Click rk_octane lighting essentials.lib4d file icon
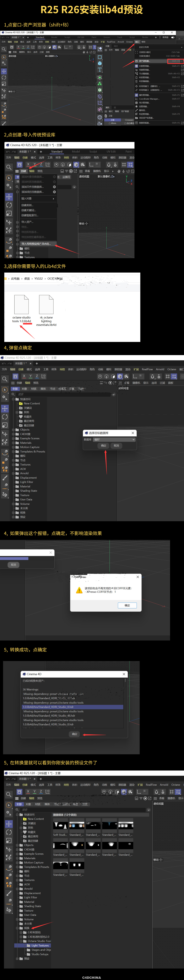184x980 pixels. [46, 305]
